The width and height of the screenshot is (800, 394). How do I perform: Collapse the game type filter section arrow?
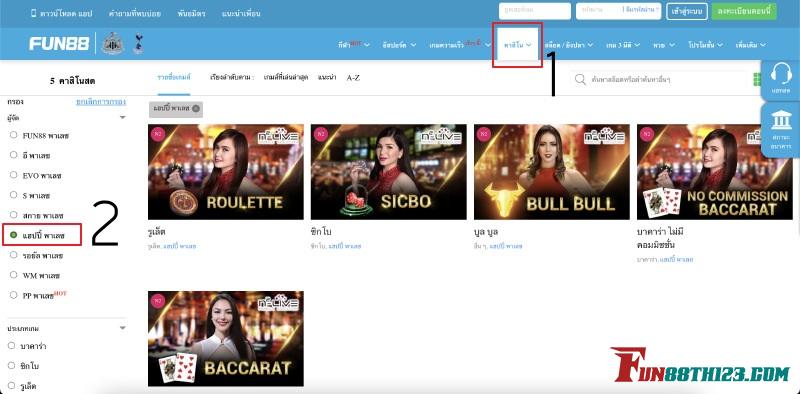(122, 328)
